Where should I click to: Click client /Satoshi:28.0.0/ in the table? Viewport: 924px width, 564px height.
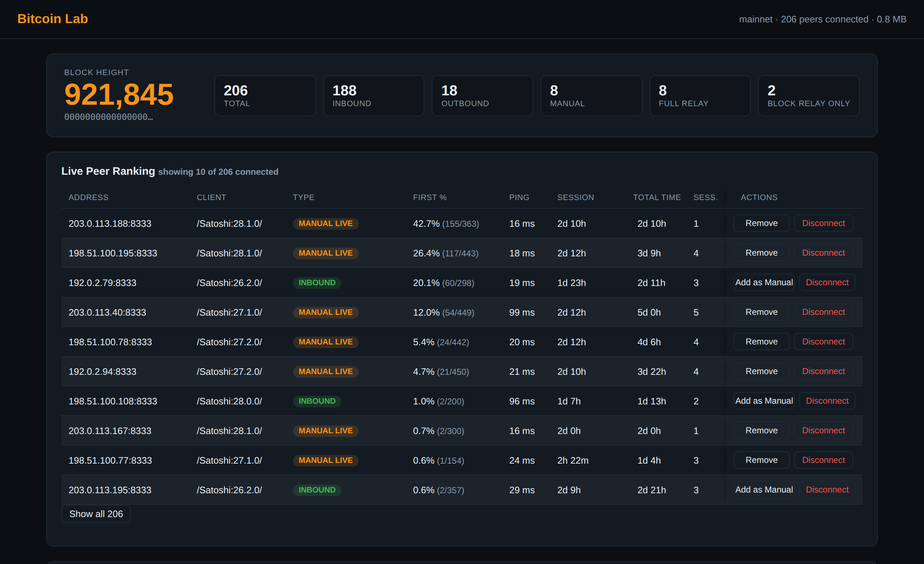[x=229, y=402]
